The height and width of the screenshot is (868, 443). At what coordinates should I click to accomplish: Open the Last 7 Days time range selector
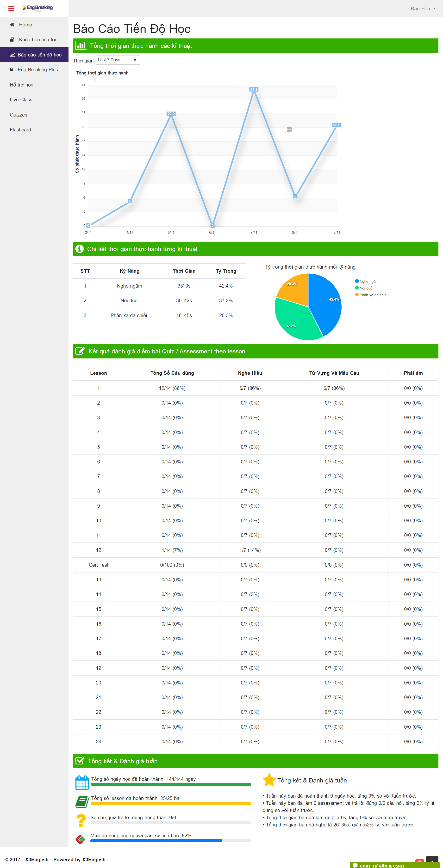[117, 60]
